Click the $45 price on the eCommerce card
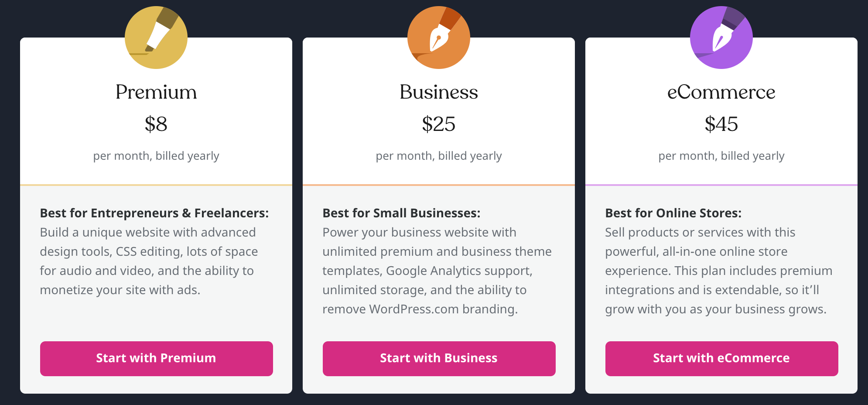The height and width of the screenshot is (405, 868). click(x=721, y=124)
